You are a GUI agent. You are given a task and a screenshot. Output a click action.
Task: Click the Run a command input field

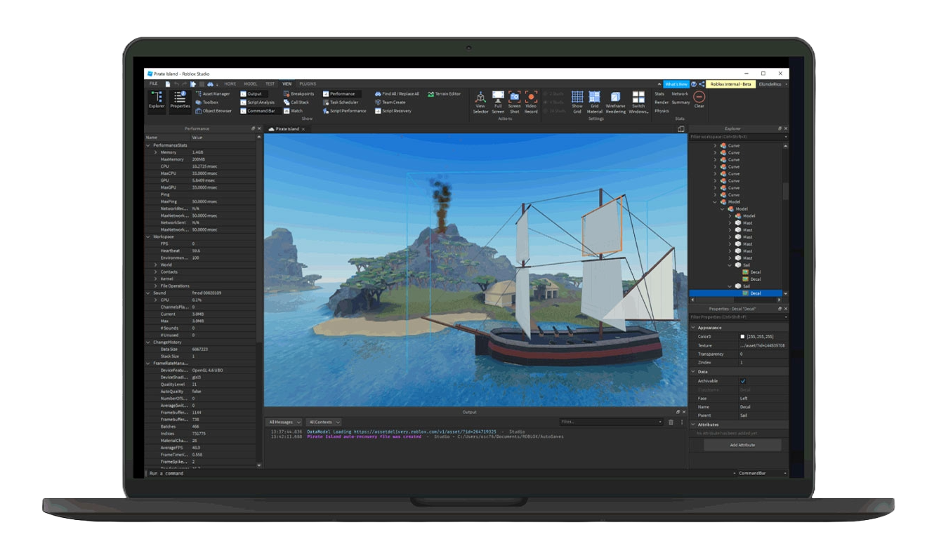pyautogui.click(x=421, y=473)
